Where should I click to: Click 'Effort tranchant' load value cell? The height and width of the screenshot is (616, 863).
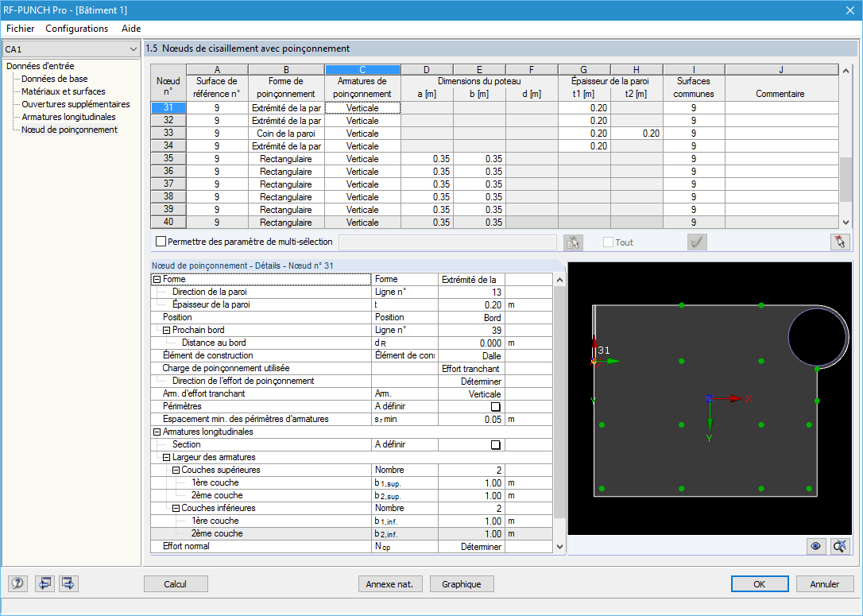click(x=471, y=369)
